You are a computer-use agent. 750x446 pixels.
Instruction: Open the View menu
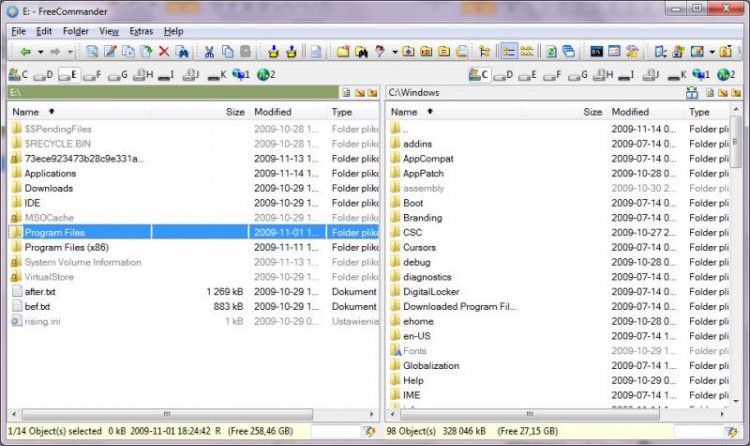click(x=109, y=31)
